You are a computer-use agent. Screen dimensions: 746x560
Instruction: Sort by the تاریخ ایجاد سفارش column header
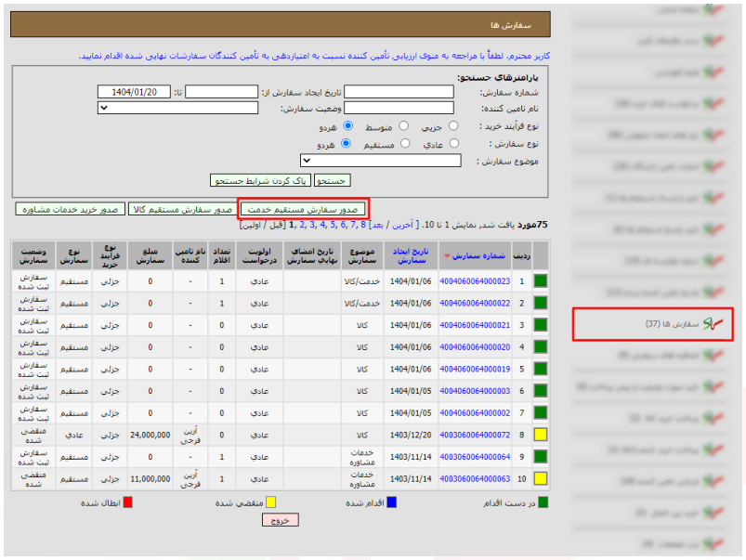pos(411,256)
